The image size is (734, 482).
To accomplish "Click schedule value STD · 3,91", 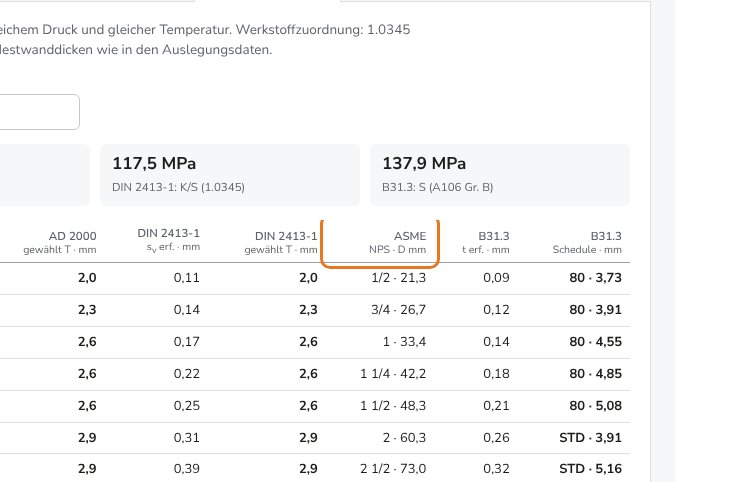I will (590, 438).
